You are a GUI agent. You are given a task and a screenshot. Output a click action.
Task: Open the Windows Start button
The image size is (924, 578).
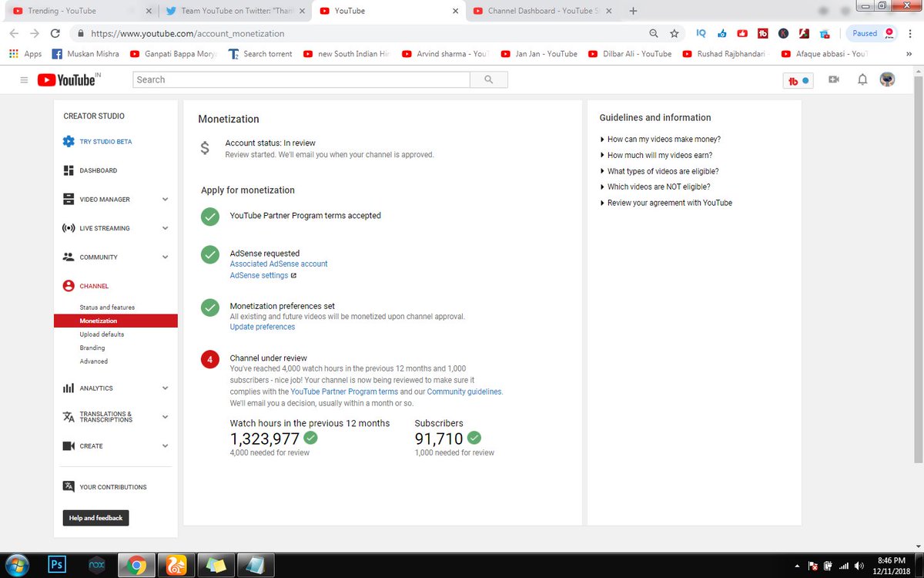click(x=17, y=565)
